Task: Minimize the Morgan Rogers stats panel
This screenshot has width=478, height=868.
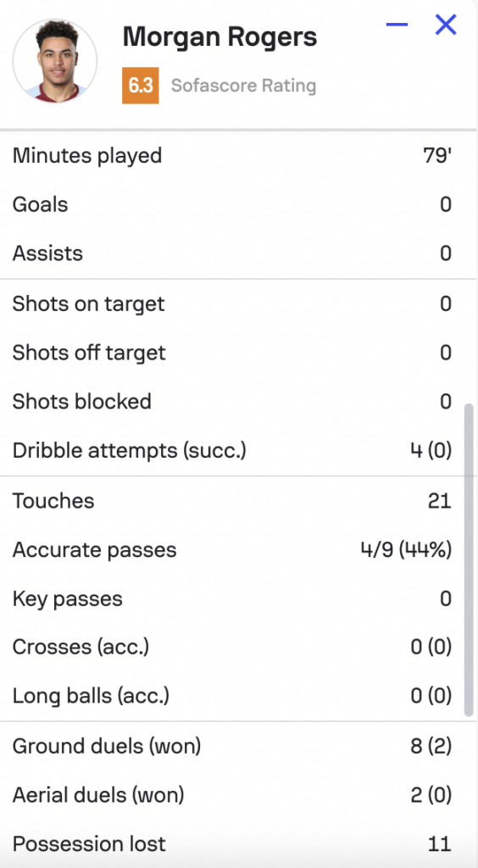Action: (x=397, y=25)
